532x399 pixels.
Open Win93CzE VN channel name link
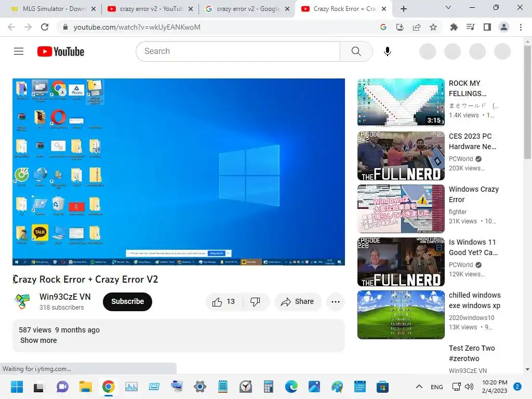pos(65,297)
